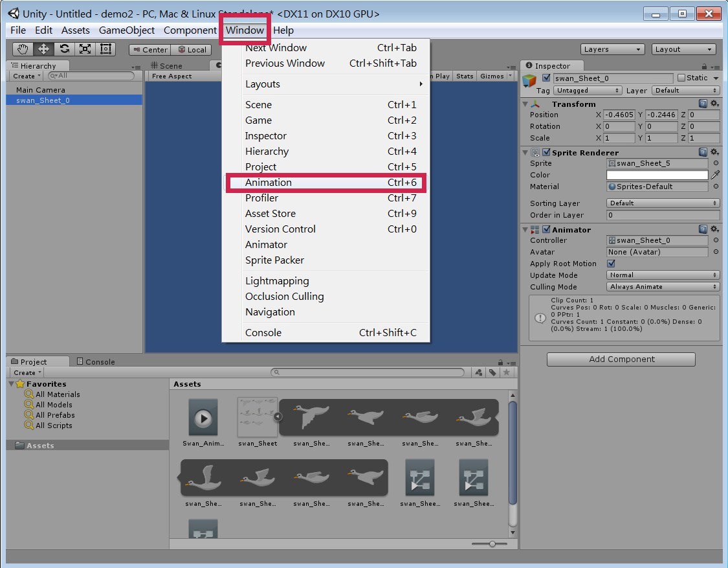The width and height of the screenshot is (728, 568).
Task: Open the GameObject menu
Action: 126,30
